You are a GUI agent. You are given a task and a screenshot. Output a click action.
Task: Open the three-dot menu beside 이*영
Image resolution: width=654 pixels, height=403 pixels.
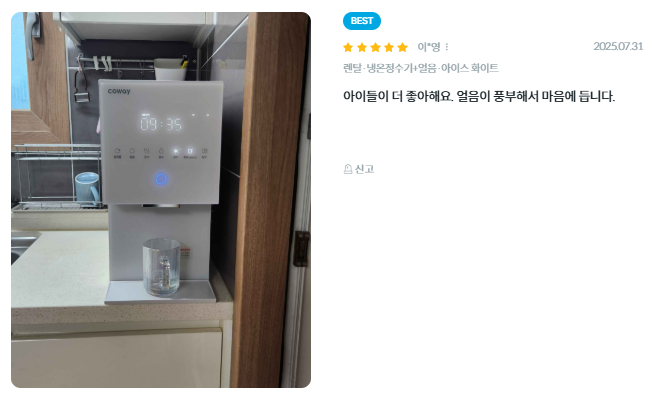(x=447, y=47)
